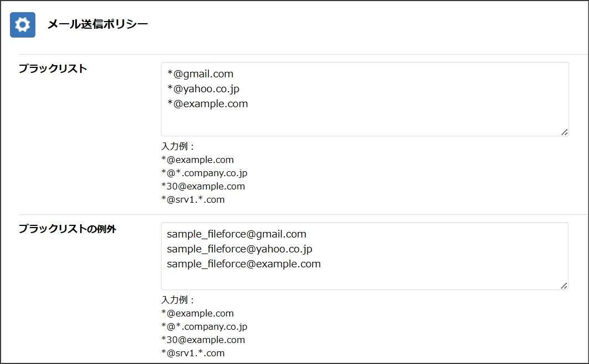Click sample_fileforce@yahoo.co.jp in exception box
589x364 pixels.
tap(239, 249)
